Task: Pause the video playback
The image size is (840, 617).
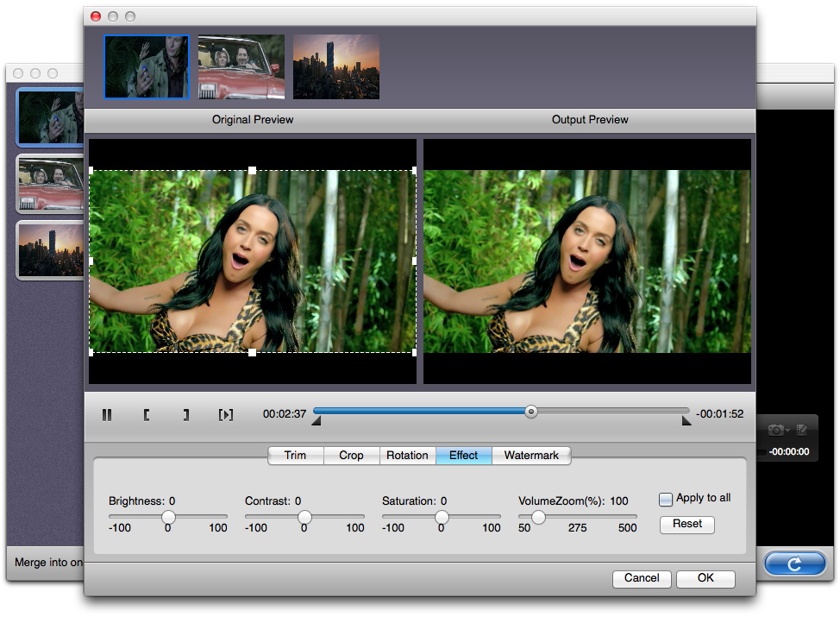Action: click(107, 414)
